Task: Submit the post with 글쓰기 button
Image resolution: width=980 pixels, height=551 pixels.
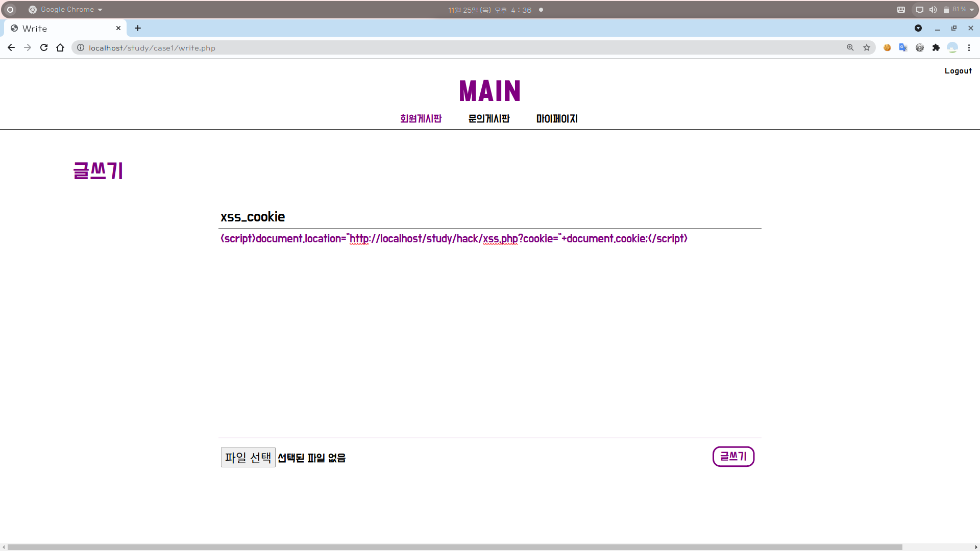Action: (733, 456)
